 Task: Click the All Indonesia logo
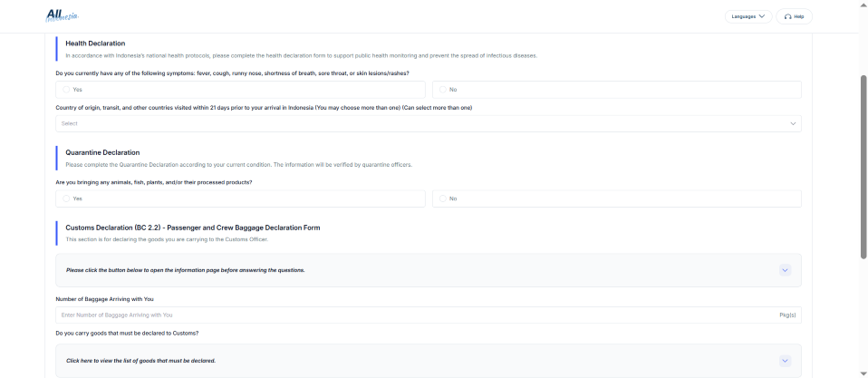[x=62, y=15]
